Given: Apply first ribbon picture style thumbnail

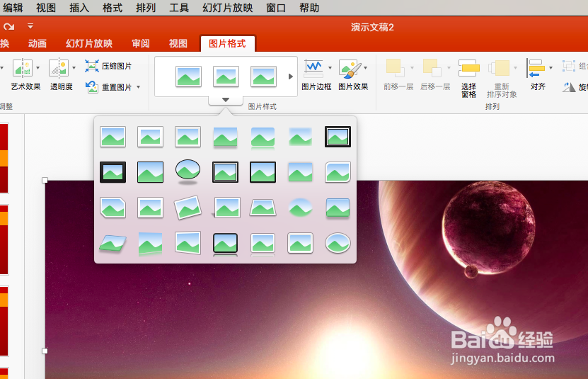Looking at the screenshot, I should [188, 77].
